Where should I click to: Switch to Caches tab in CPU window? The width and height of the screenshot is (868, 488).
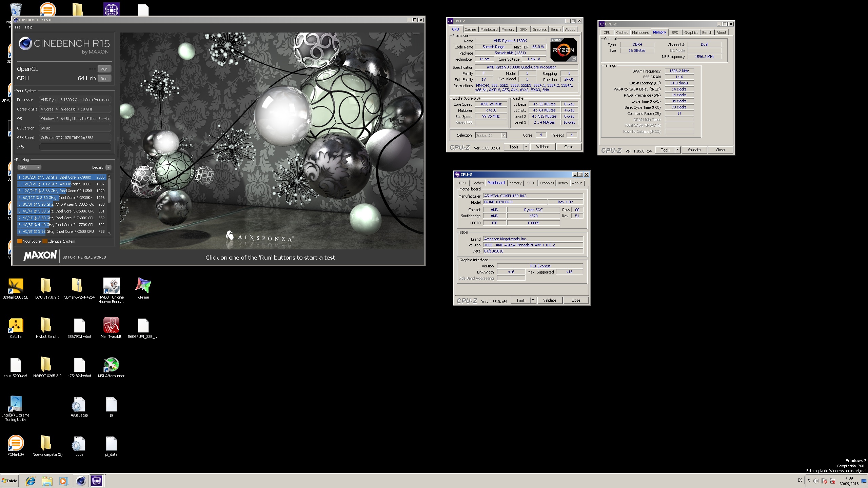click(x=470, y=29)
